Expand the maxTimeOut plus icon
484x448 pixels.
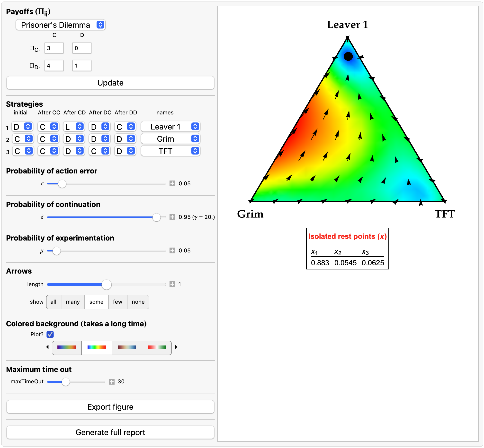pyautogui.click(x=111, y=381)
